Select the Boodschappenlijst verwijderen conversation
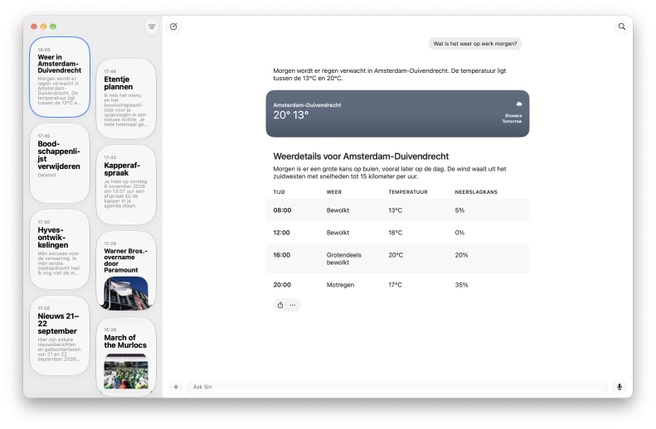This screenshot has width=656, height=429. [x=60, y=163]
